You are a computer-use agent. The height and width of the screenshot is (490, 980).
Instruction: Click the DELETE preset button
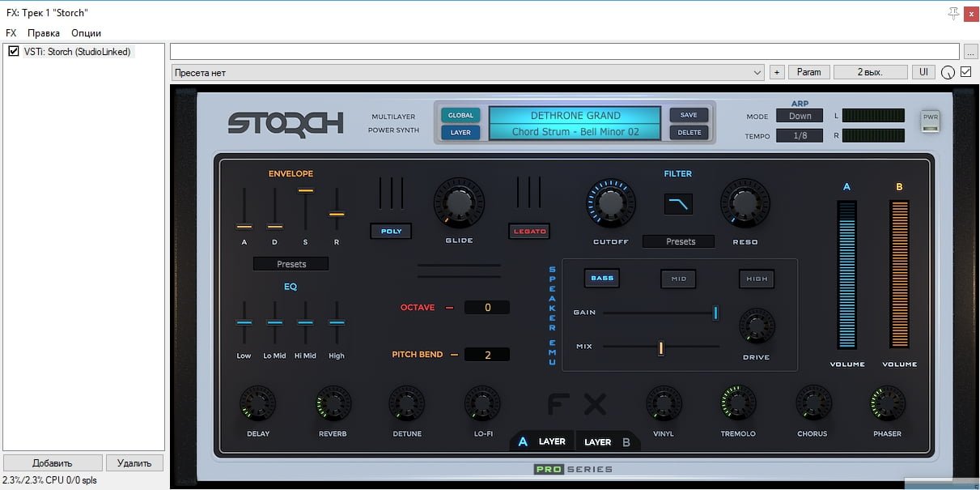(689, 132)
